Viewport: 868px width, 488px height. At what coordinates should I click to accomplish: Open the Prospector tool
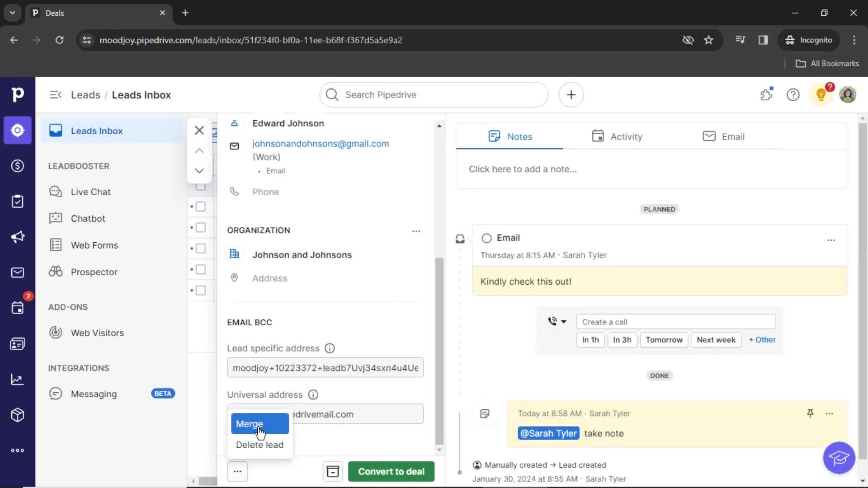[94, 272]
